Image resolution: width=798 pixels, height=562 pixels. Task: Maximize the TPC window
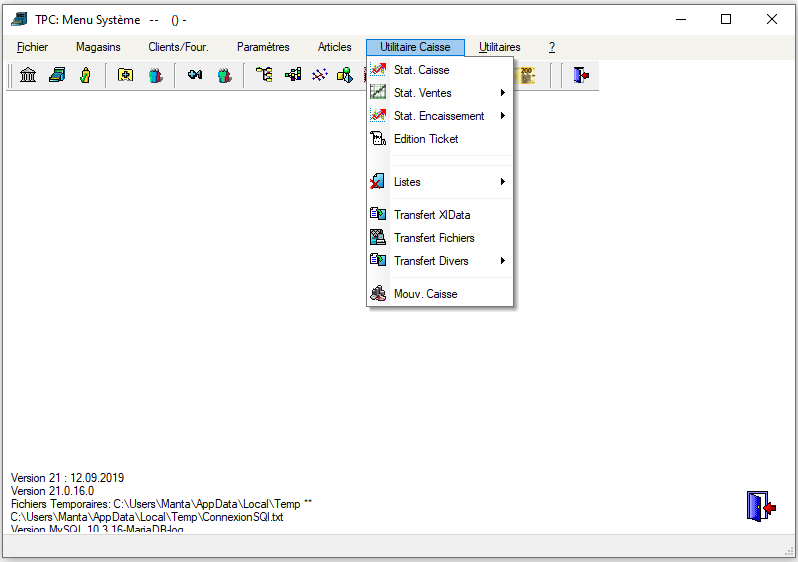click(726, 19)
